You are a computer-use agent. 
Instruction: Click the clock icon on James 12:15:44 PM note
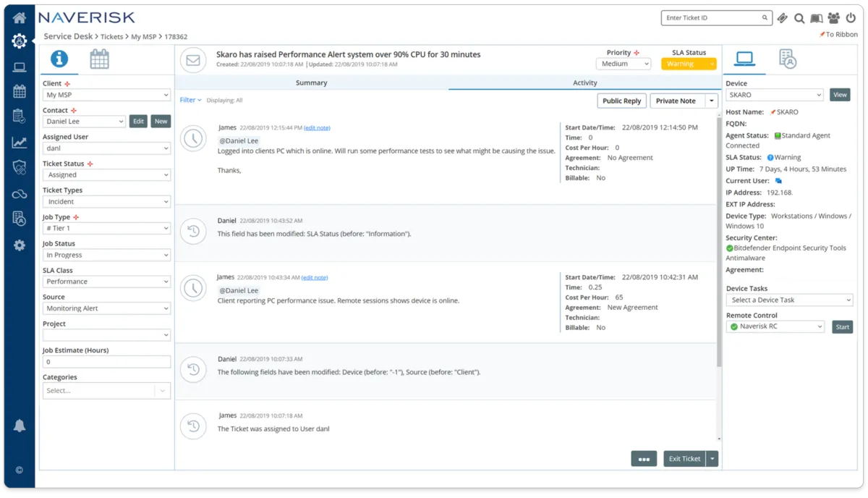click(193, 139)
